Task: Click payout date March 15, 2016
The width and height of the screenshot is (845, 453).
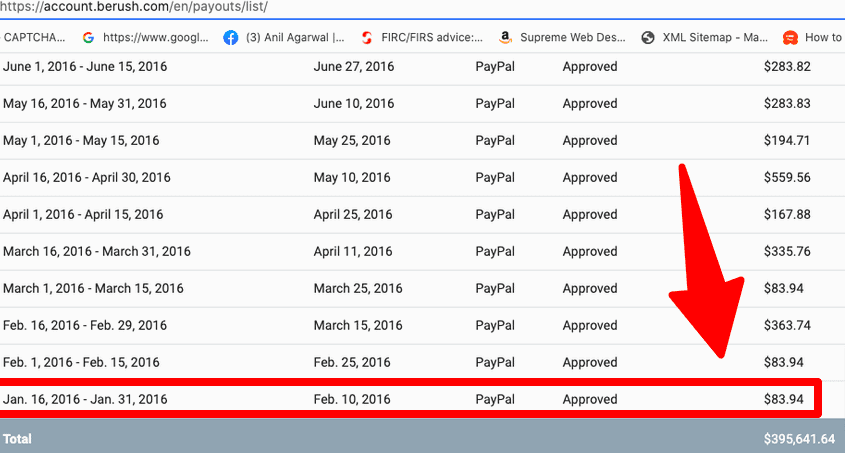Action: click(x=358, y=325)
